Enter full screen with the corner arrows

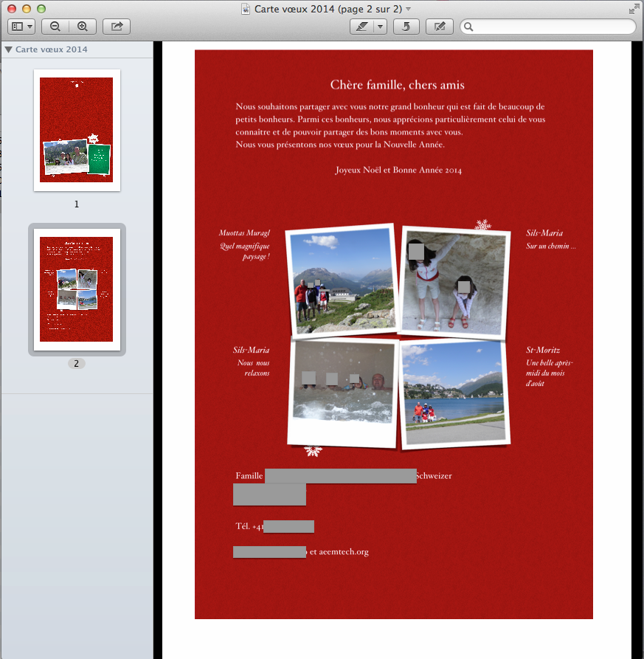coord(634,9)
